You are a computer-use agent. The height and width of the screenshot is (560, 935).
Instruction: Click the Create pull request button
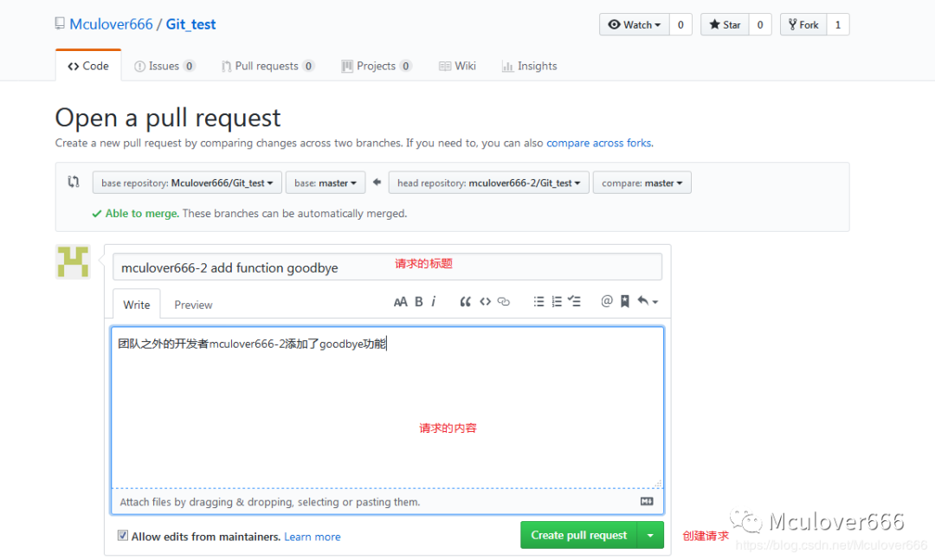point(579,535)
